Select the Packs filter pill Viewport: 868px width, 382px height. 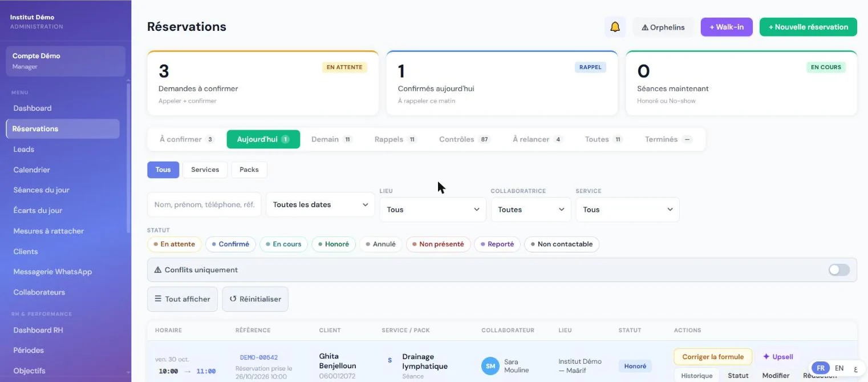(249, 170)
